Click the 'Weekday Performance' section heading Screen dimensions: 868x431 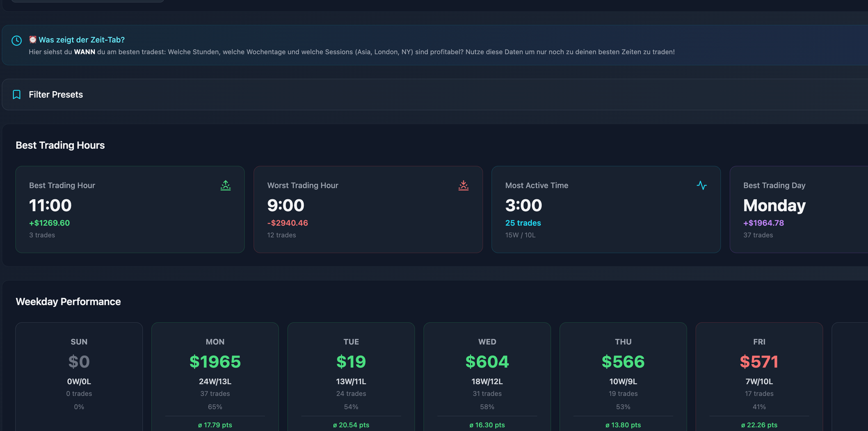(x=68, y=302)
